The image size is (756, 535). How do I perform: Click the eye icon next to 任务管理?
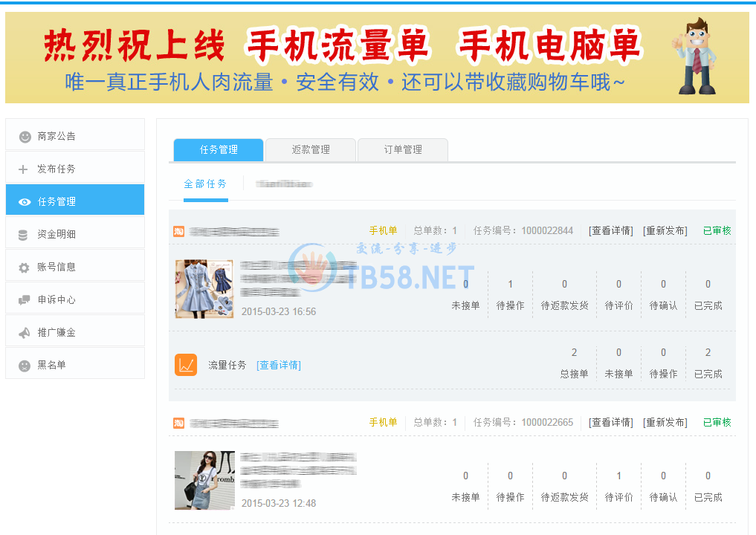coord(25,202)
